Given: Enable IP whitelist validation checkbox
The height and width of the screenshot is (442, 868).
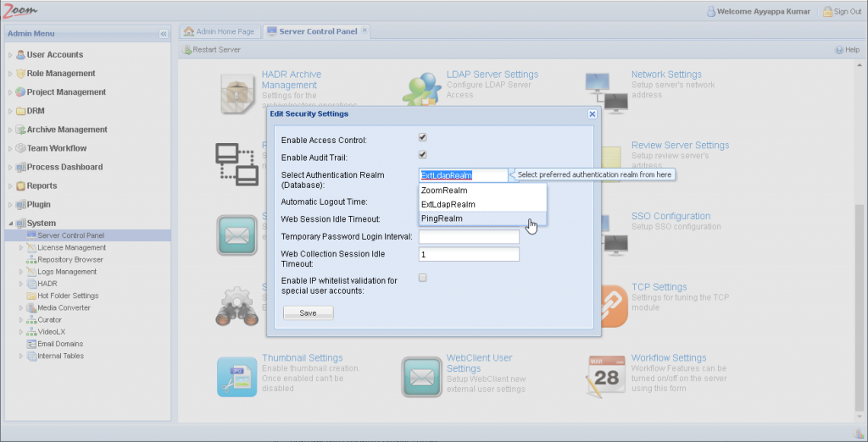Looking at the screenshot, I should point(422,278).
